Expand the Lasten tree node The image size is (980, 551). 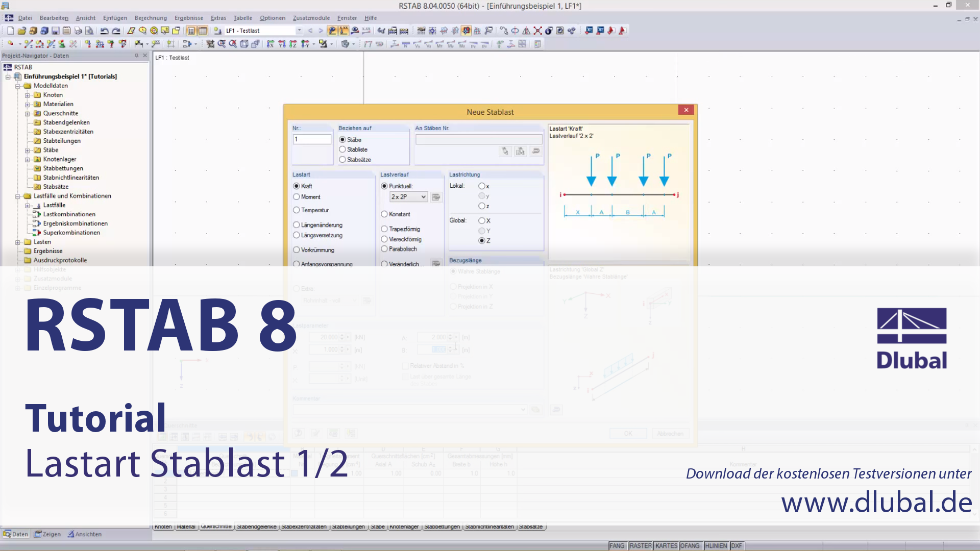[18, 242]
